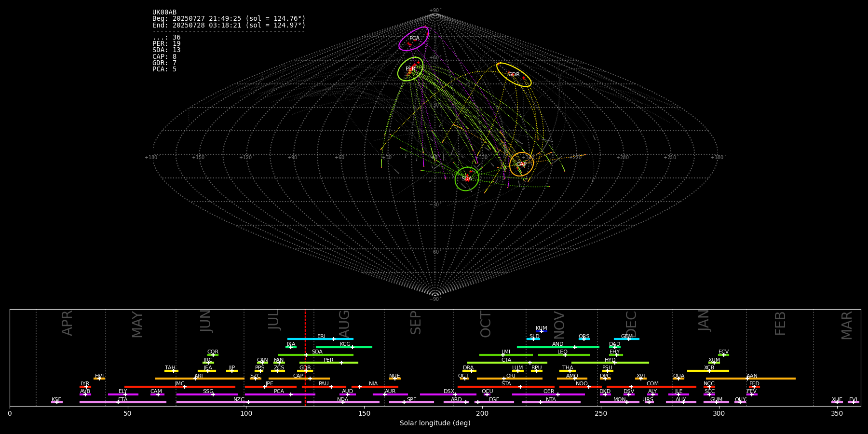Click the PCA radiant label on the sky map

tap(414, 39)
